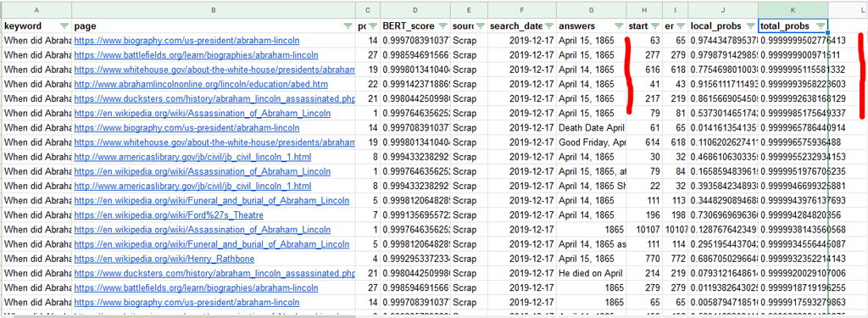Select cell with value 0.9999965786440914
The height and width of the screenshot is (318, 868).
[793, 128]
